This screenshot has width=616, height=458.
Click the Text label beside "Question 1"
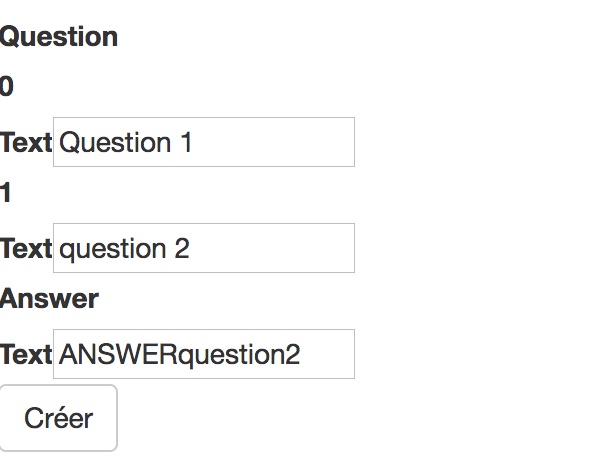point(26,143)
